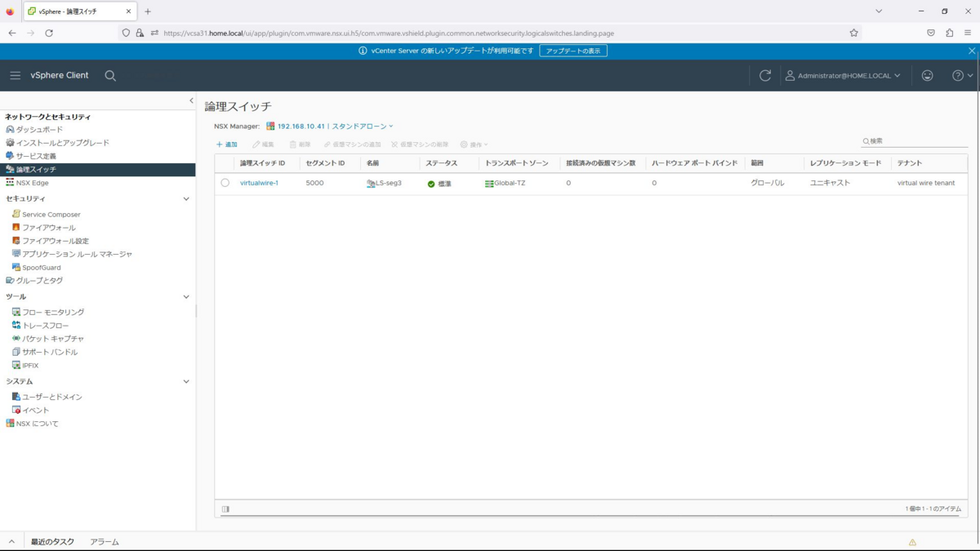Click the SpoofGuard icon
Viewport: 980px width, 551px height.
tap(16, 267)
